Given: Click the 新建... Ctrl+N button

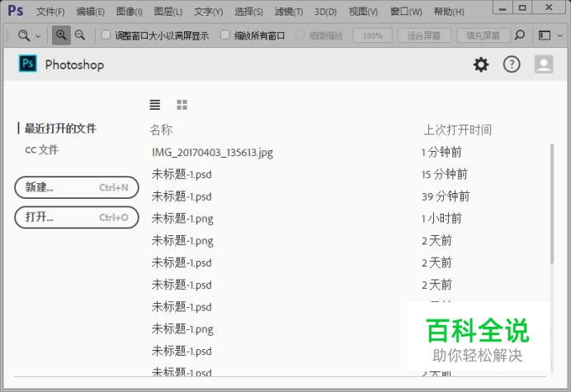Looking at the screenshot, I should (x=77, y=187).
